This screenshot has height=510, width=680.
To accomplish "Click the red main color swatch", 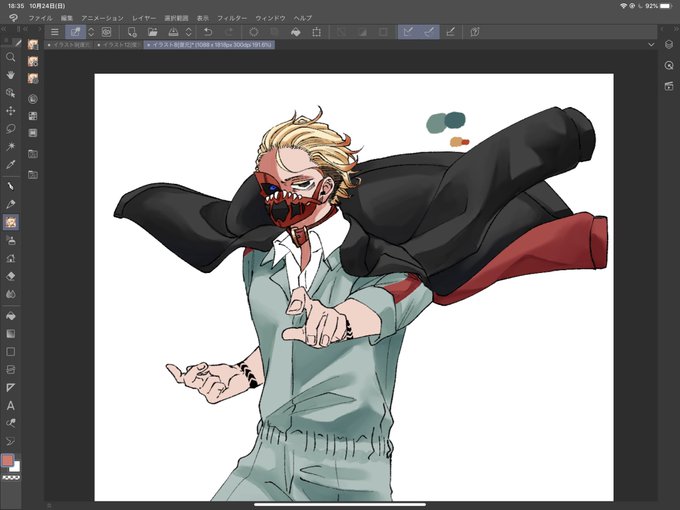I will tap(7, 460).
